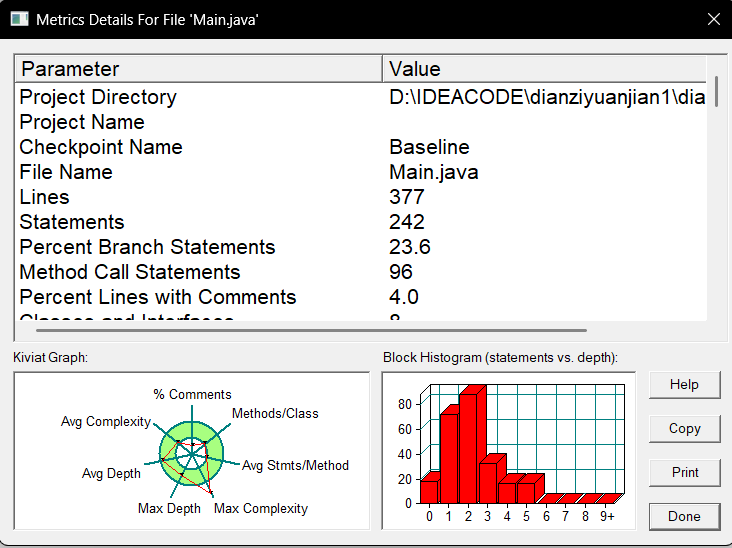This screenshot has width=732, height=548.
Task: Click the branch percentage value 23.6
Action: 409,247
